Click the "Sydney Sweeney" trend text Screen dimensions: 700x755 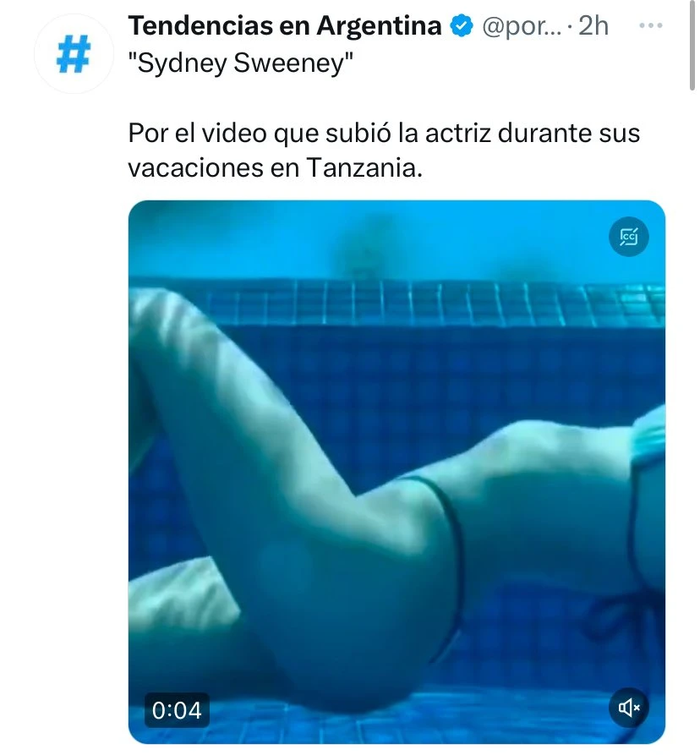(241, 63)
